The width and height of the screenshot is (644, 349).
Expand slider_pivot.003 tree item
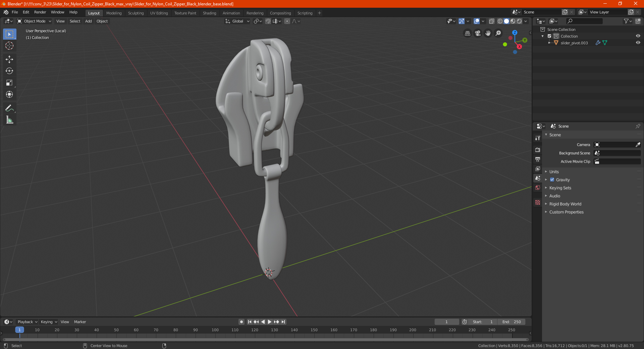[x=549, y=43]
